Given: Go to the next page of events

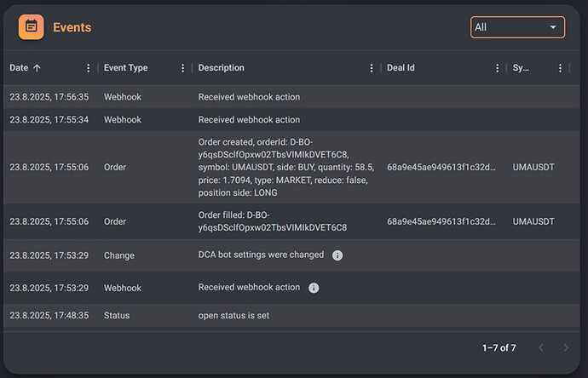Looking at the screenshot, I should coord(565,347).
